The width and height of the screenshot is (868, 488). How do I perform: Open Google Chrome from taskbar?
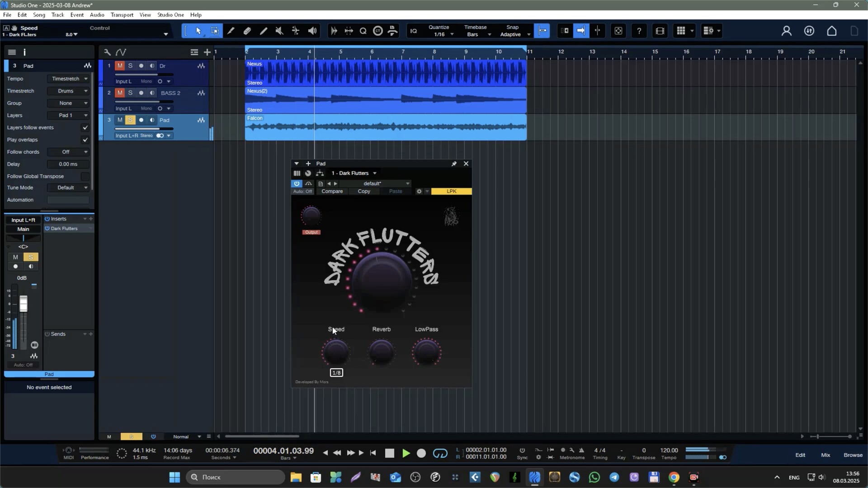(674, 477)
